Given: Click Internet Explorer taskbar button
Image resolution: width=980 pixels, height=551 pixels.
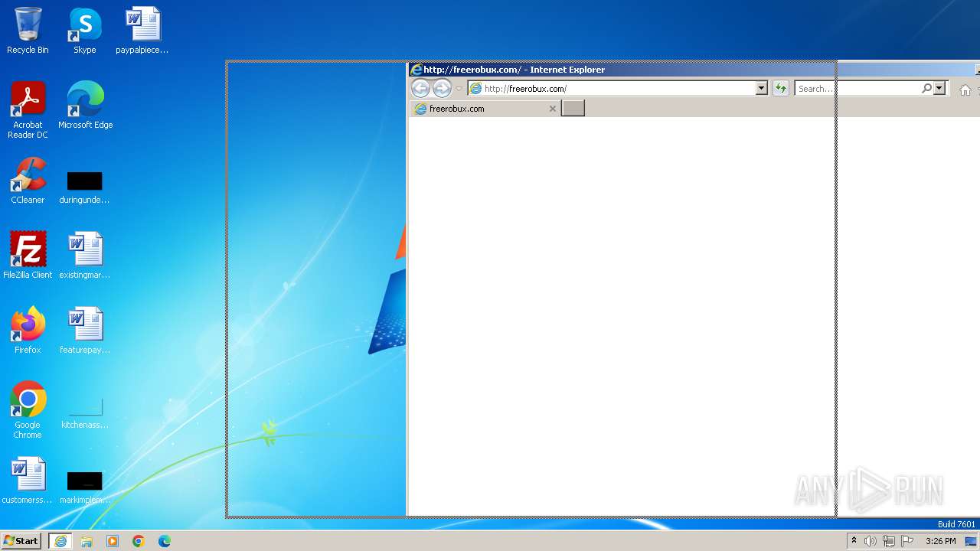Looking at the screenshot, I should (60, 541).
